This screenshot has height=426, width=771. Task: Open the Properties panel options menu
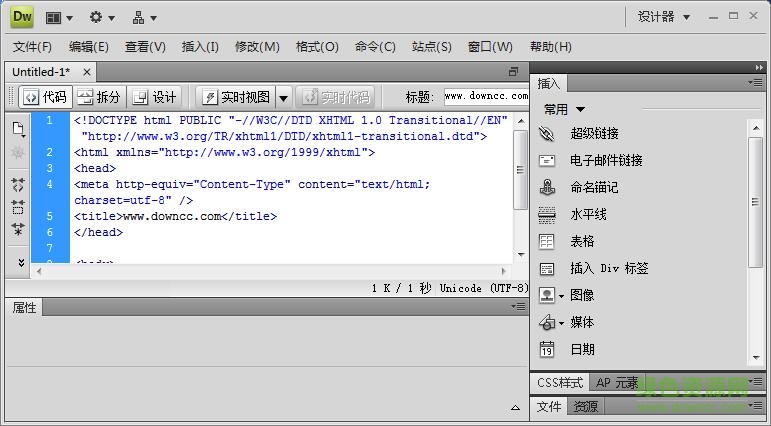tap(518, 306)
